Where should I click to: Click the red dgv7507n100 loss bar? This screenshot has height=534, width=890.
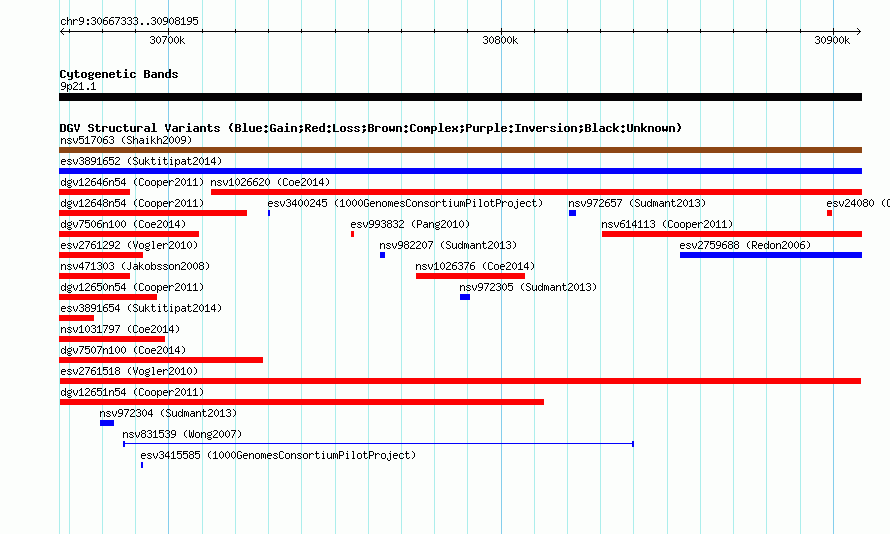(161, 360)
